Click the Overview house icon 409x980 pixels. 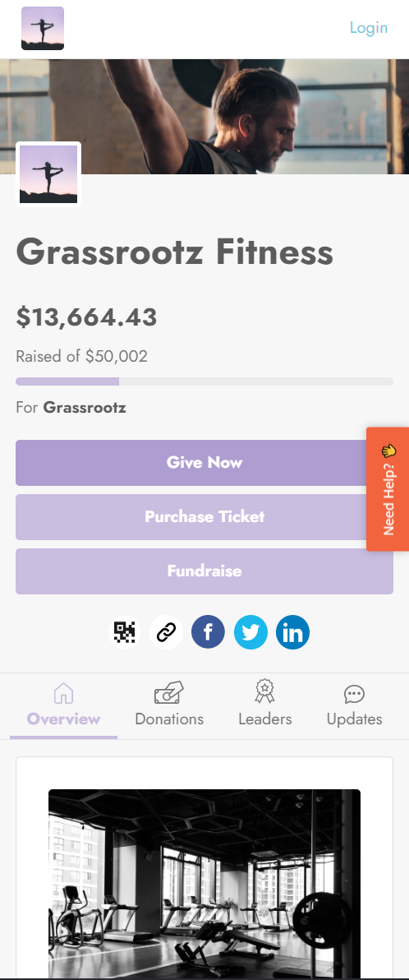click(x=64, y=692)
